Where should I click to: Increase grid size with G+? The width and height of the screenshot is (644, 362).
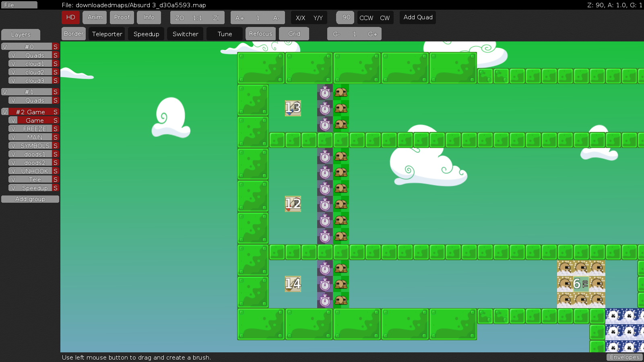pyautogui.click(x=372, y=34)
